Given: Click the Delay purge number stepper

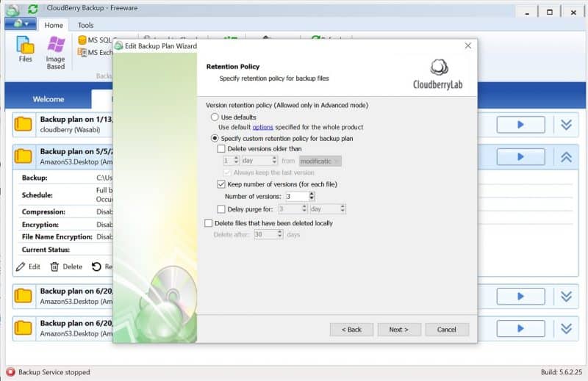Looking at the screenshot, I should click(x=304, y=209).
